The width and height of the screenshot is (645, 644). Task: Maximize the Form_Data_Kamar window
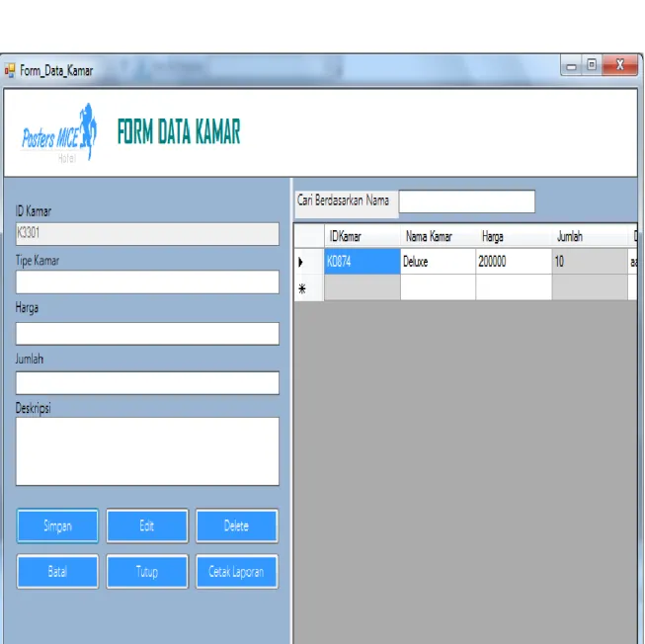[592, 66]
